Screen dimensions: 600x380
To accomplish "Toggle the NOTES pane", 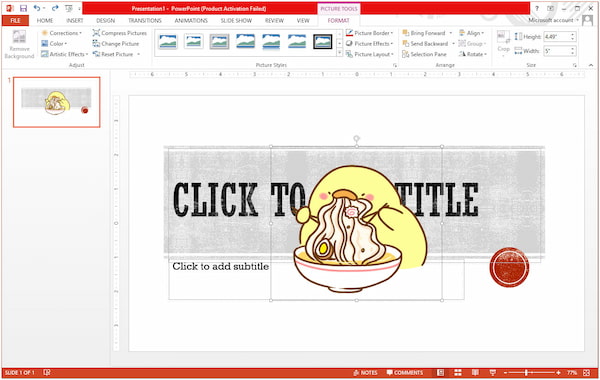I will point(365,373).
